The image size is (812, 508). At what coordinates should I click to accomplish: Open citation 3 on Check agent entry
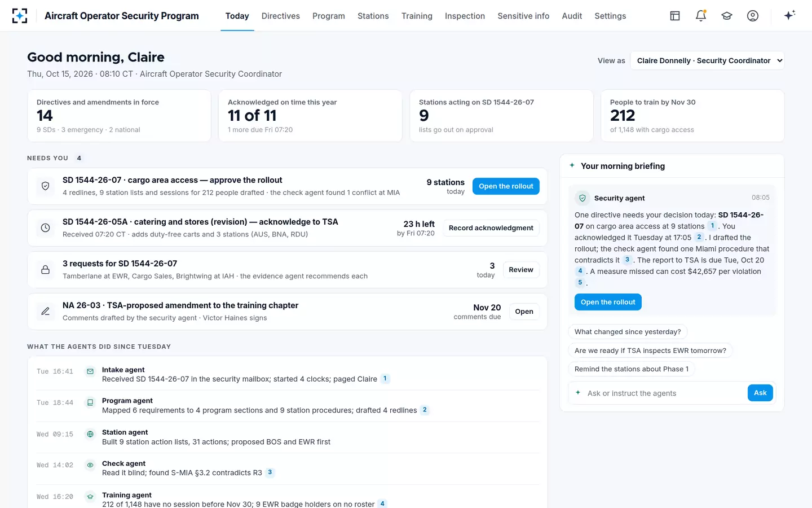pyautogui.click(x=270, y=472)
